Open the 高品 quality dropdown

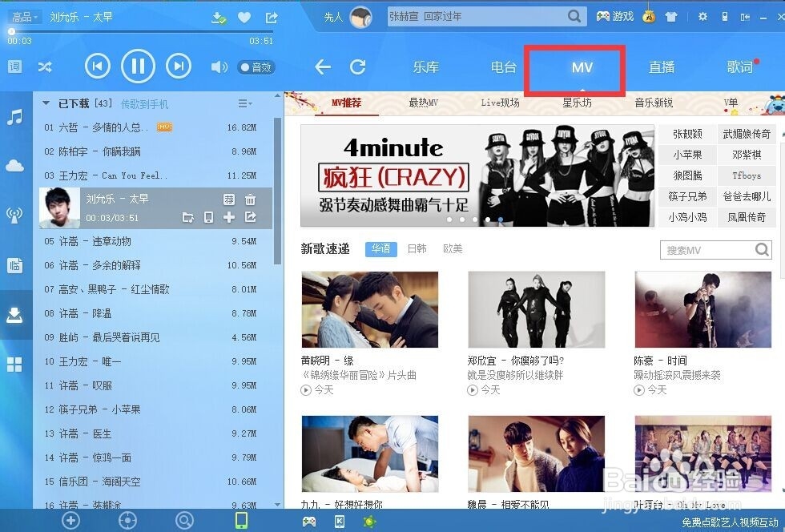[24, 17]
